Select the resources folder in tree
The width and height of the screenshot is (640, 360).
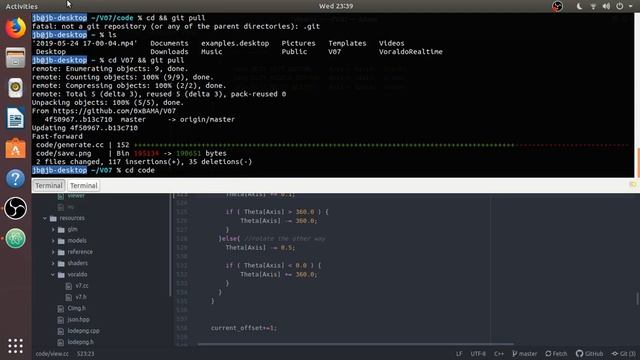[x=72, y=218]
